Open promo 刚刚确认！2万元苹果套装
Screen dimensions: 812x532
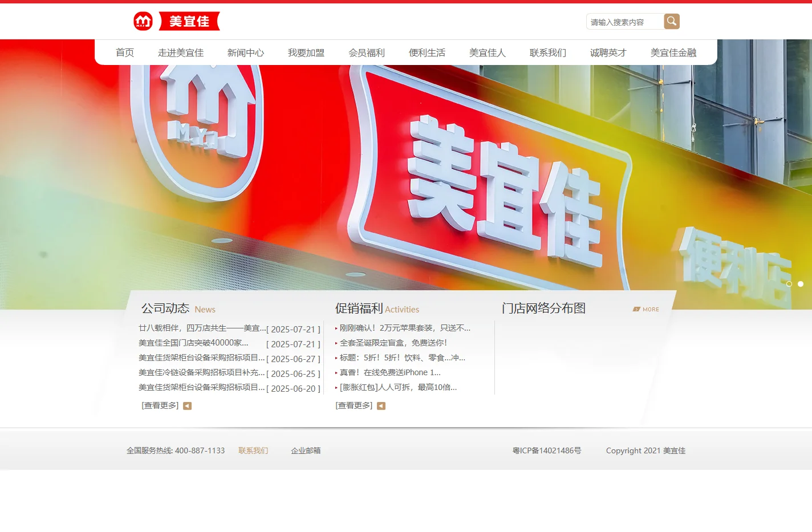click(x=405, y=328)
